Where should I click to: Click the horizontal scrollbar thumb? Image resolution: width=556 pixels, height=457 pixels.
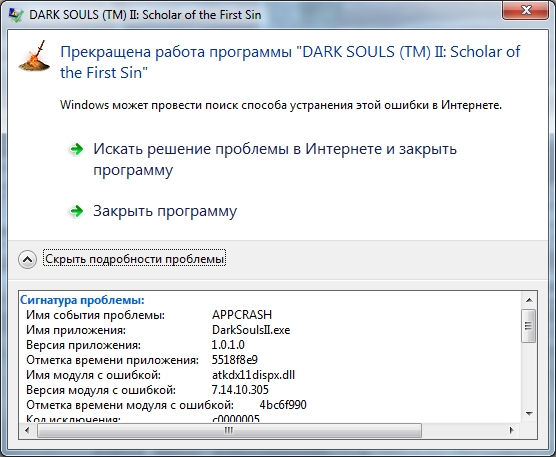click(229, 430)
